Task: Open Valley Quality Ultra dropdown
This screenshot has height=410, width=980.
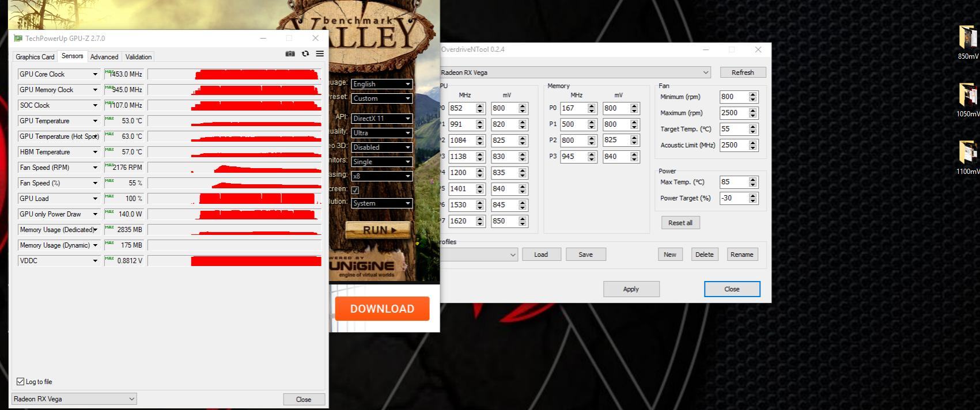Action: point(381,133)
